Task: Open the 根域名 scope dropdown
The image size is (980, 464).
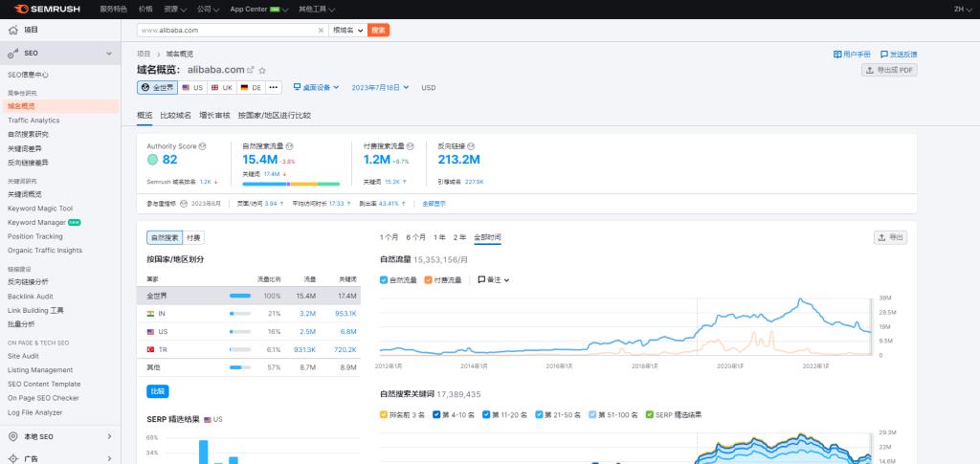Action: pyautogui.click(x=348, y=30)
